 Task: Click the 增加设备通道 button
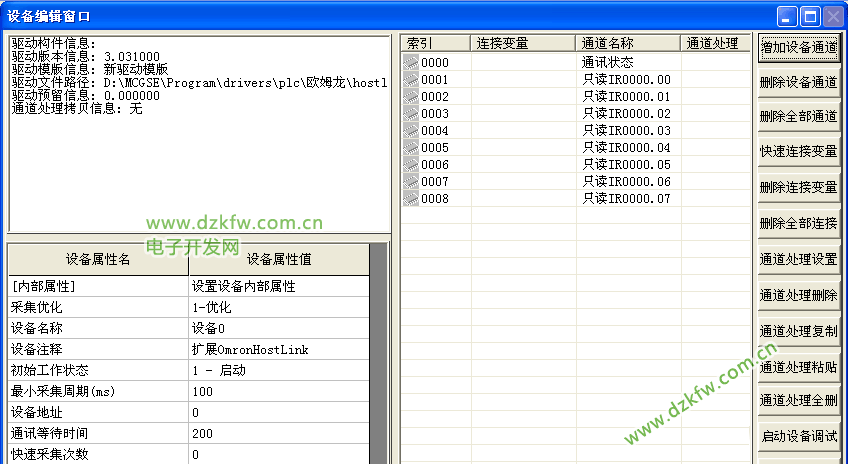point(798,47)
